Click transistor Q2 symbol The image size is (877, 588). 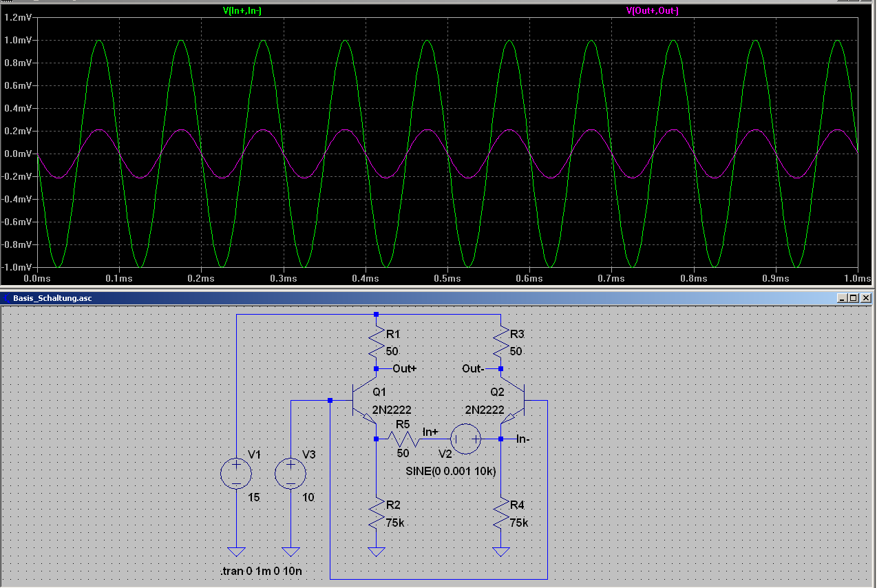tap(514, 401)
